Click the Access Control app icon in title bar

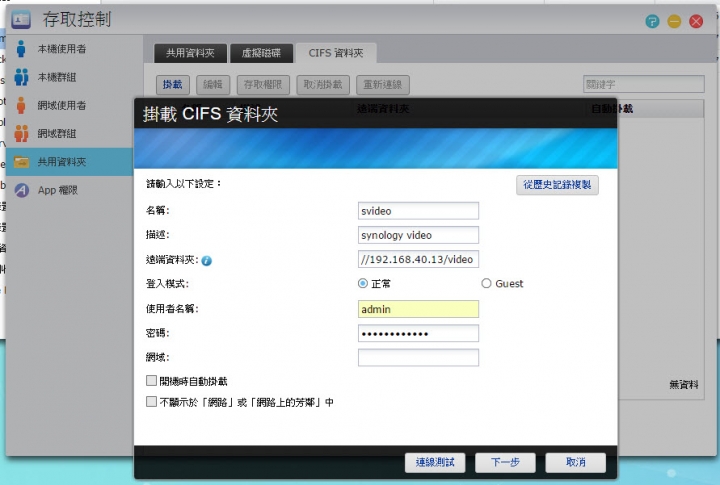[x=21, y=19]
